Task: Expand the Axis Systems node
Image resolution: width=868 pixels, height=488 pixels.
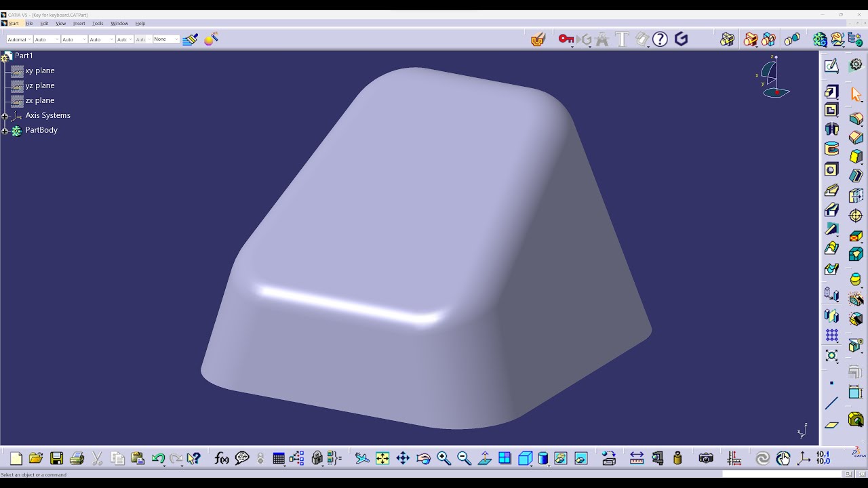Action: point(5,116)
